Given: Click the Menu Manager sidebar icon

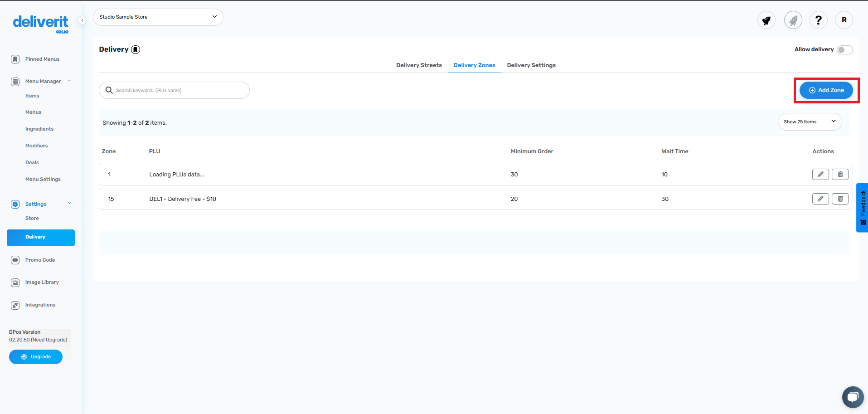Looking at the screenshot, I should 15,82.
